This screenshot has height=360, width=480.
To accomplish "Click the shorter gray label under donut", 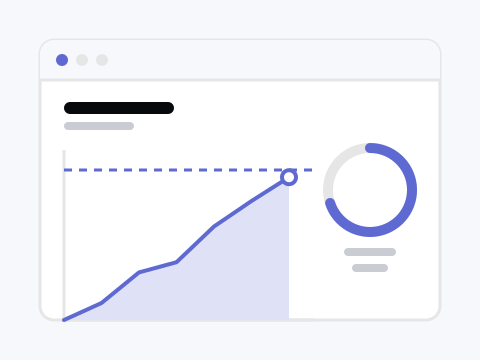I will pyautogui.click(x=370, y=268).
